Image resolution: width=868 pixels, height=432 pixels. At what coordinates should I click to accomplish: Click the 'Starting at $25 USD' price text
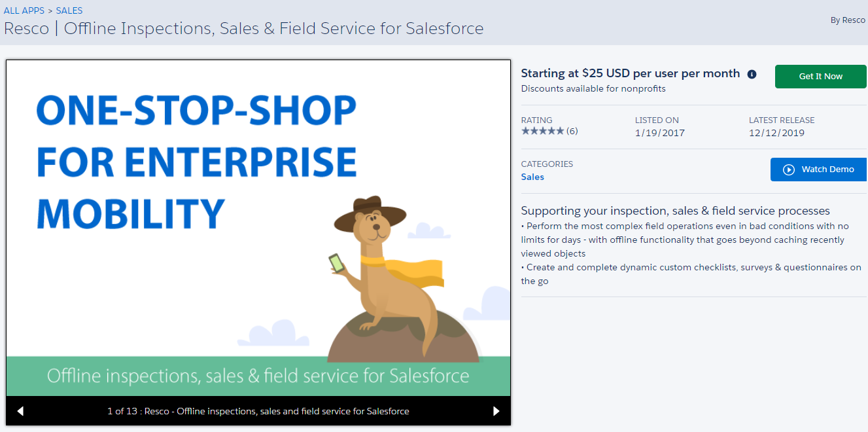click(630, 73)
